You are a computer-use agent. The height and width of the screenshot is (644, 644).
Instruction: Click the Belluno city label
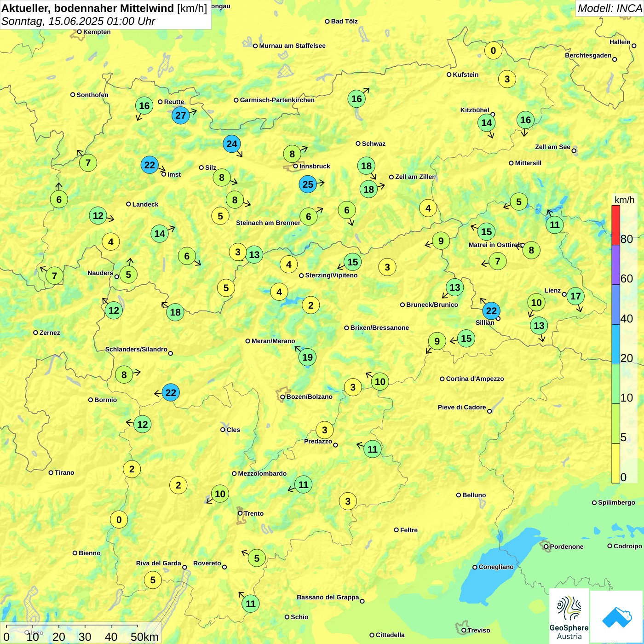click(x=474, y=495)
